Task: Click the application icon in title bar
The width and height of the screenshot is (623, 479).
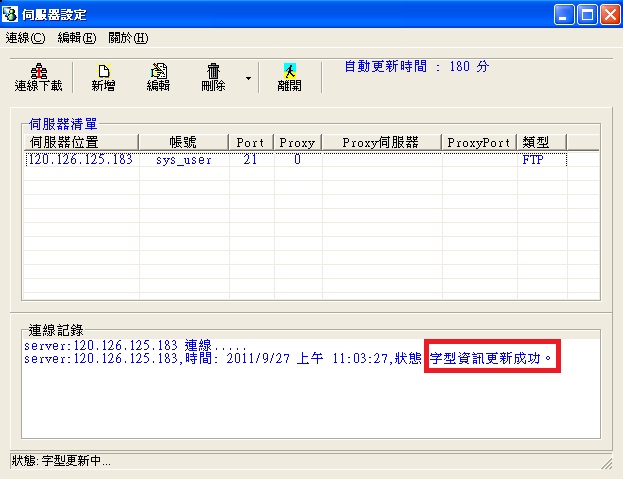Action: click(10, 14)
